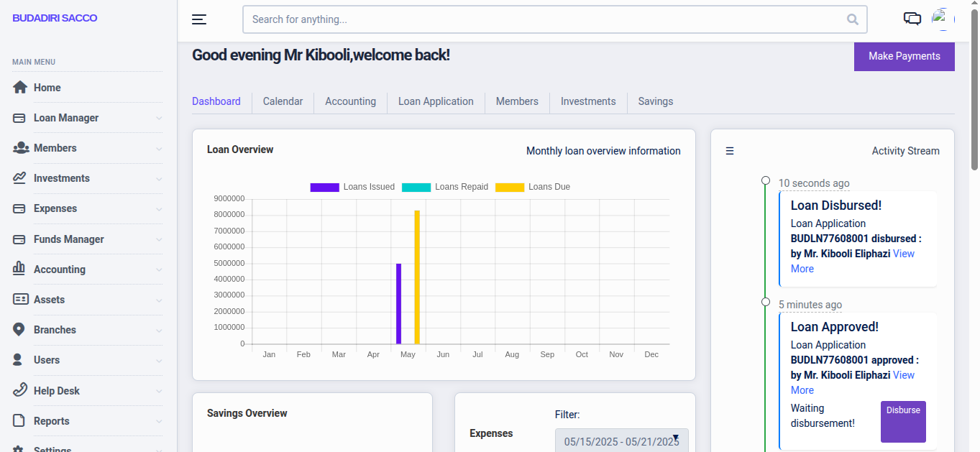Click the Reports document icon
980x452 pixels.
coord(20,420)
